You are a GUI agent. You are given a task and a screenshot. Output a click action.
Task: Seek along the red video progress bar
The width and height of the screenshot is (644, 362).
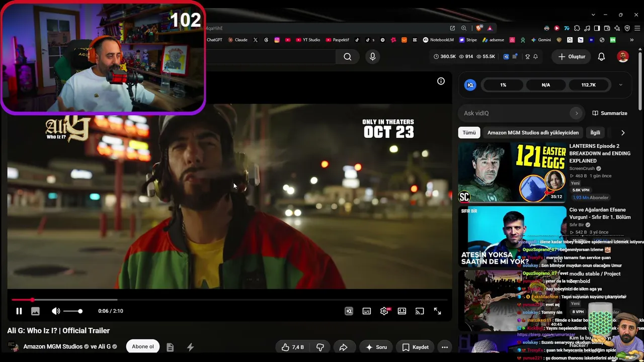(229, 300)
